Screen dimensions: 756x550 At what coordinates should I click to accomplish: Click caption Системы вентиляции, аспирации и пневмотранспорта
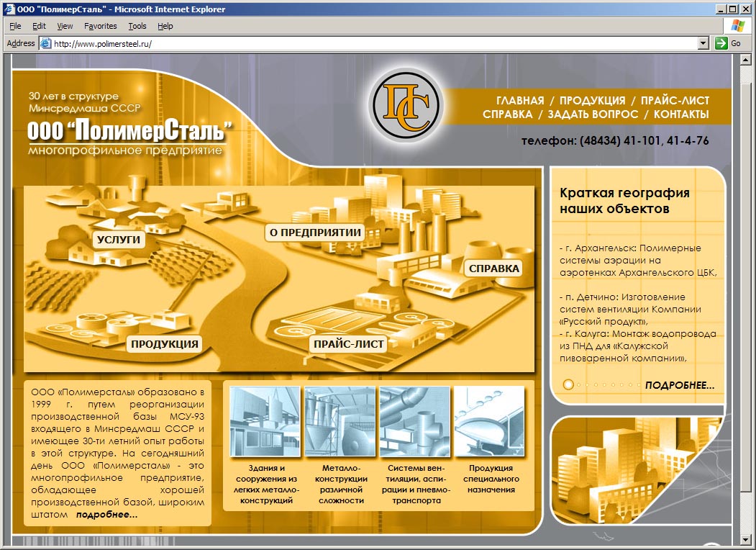point(416,484)
